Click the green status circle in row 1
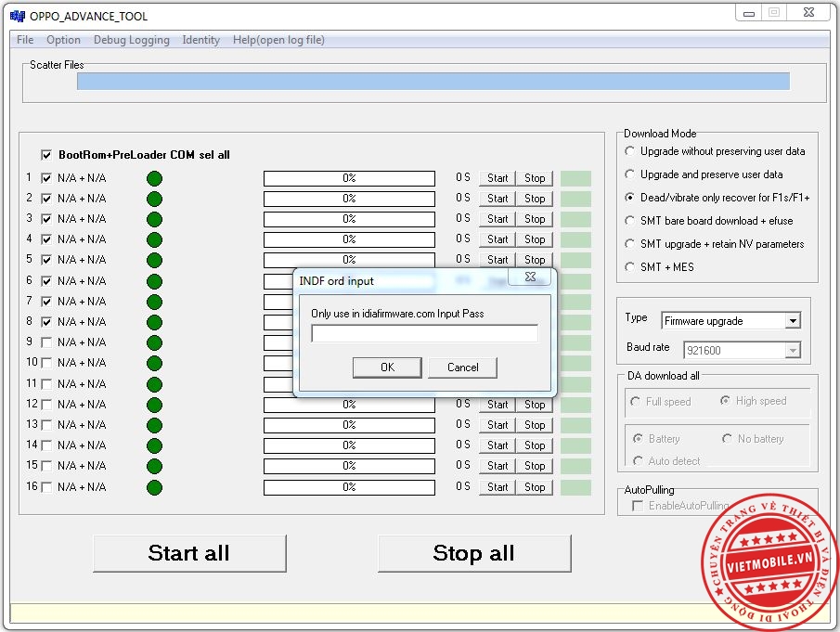 pos(154,178)
